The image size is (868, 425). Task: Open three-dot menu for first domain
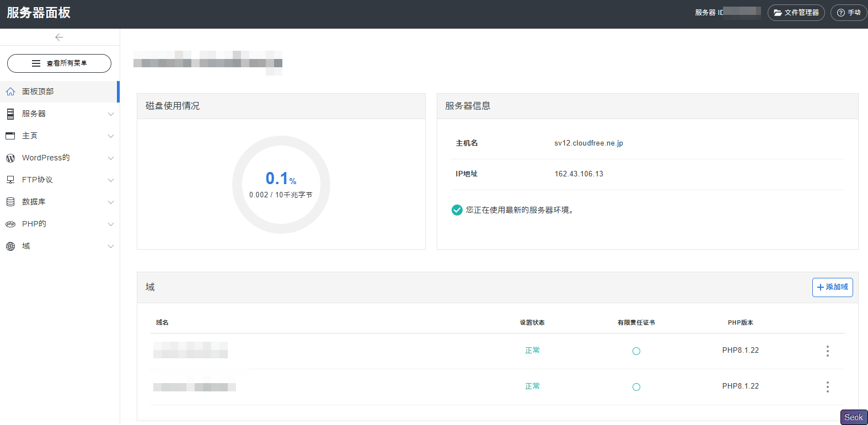tap(827, 351)
